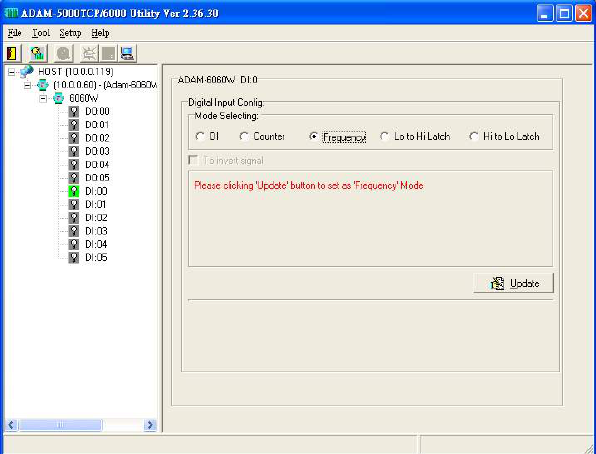596x454 pixels.
Task: Click the bulb icon beside DO:05
Action: click(x=74, y=178)
